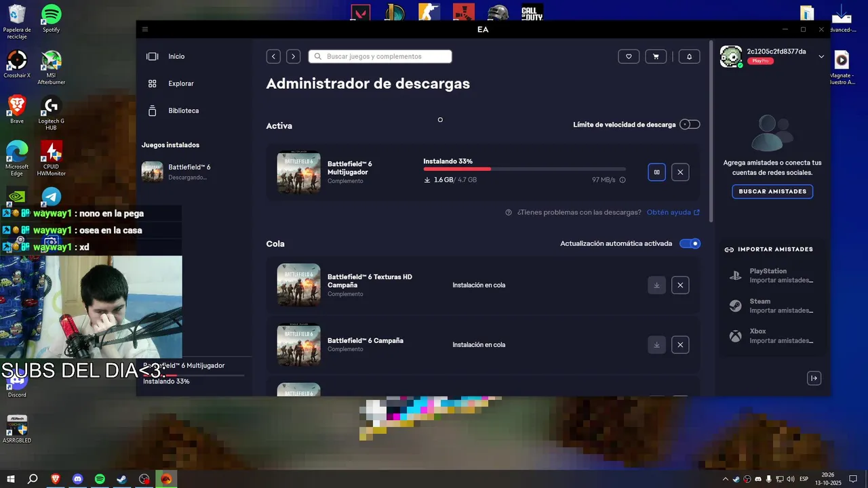The height and width of the screenshot is (488, 868).
Task: Click the Battlefield 6 Campaña cover thumbnail
Action: [x=298, y=345]
